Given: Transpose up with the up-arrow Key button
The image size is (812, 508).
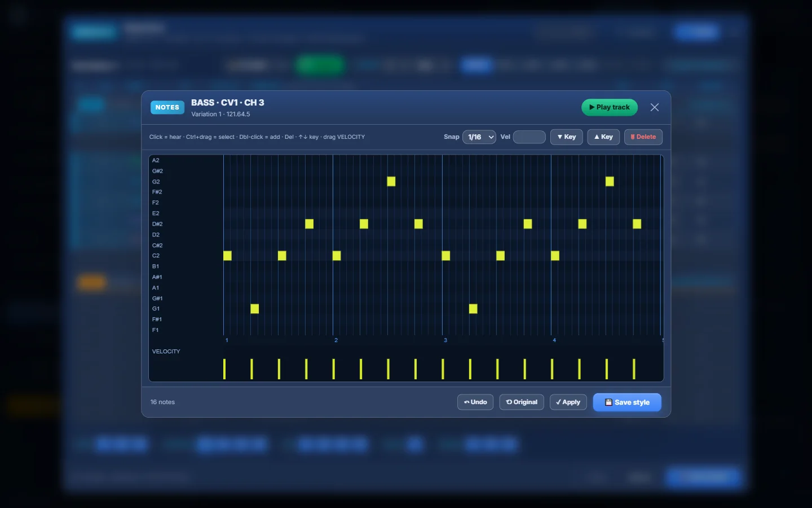Looking at the screenshot, I should coord(603,137).
